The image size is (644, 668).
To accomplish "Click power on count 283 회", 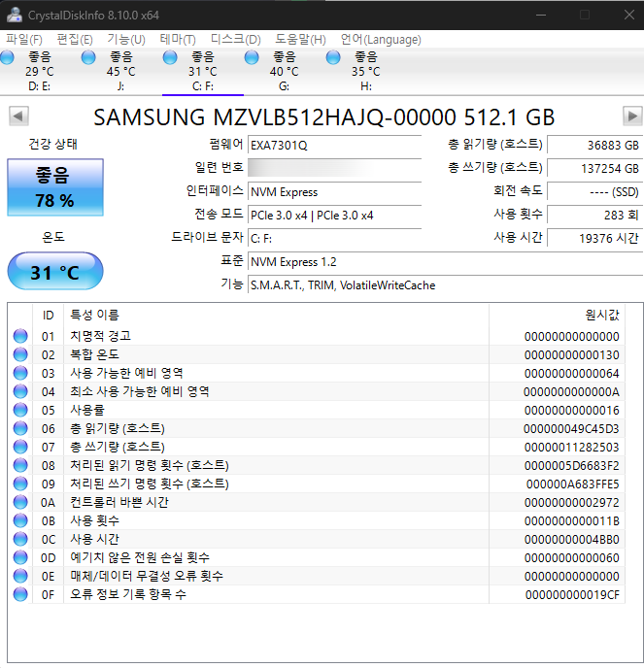I will [x=595, y=215].
